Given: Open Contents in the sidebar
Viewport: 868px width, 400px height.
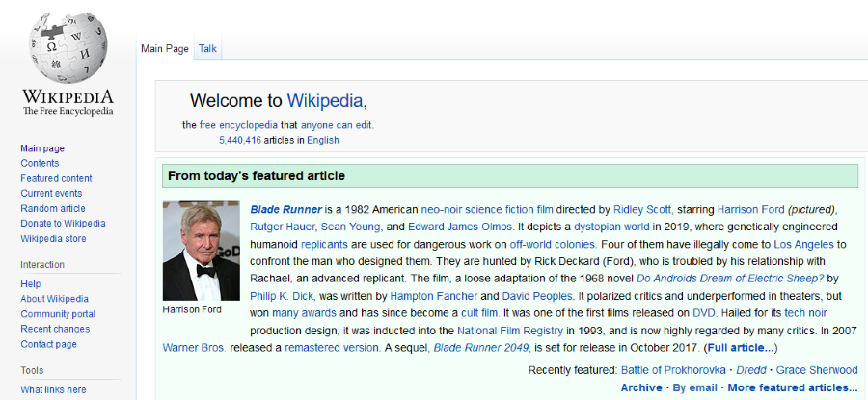Looking at the screenshot, I should (x=40, y=163).
